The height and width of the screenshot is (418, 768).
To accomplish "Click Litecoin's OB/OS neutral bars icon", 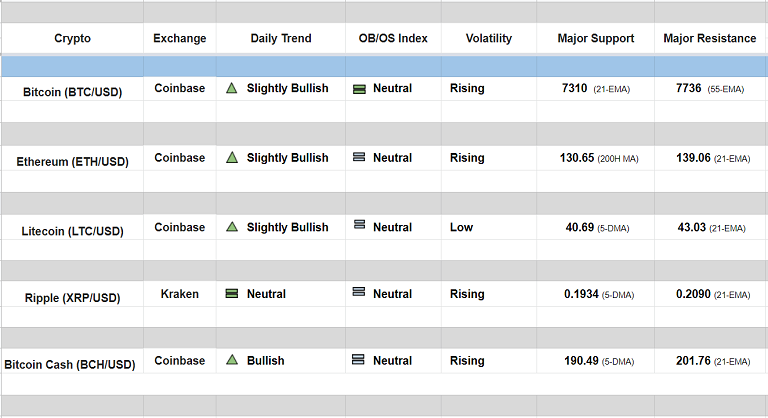I will pos(359,226).
